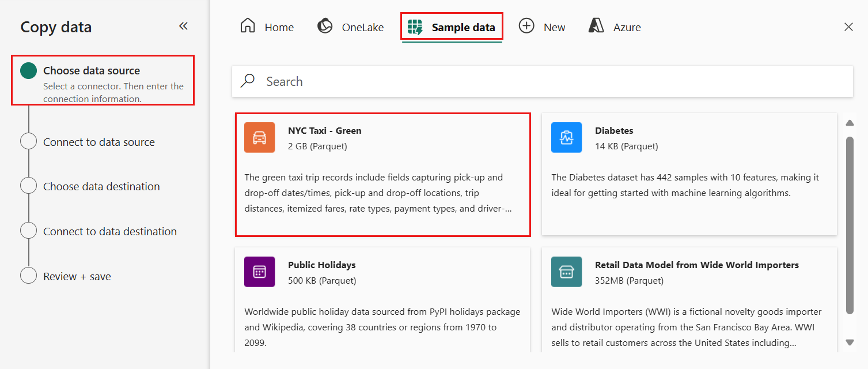Select the Diabetes dataset title
868x369 pixels.
click(x=614, y=131)
